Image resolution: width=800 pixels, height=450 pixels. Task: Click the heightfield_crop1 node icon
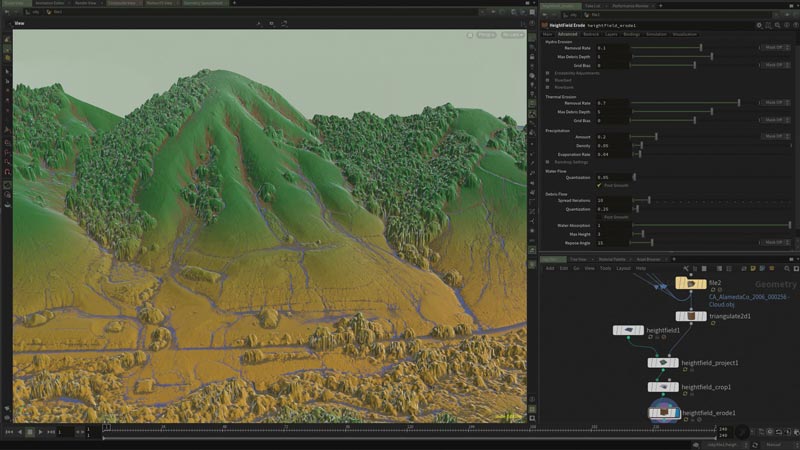(x=663, y=387)
